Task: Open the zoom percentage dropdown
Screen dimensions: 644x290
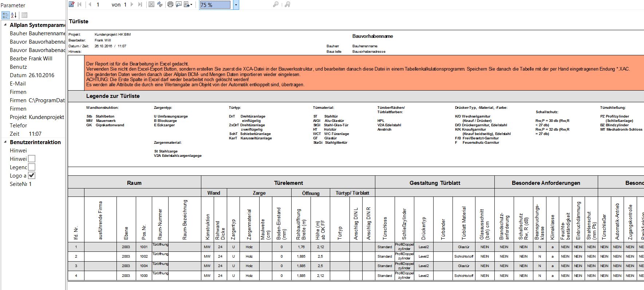Action: [x=236, y=5]
